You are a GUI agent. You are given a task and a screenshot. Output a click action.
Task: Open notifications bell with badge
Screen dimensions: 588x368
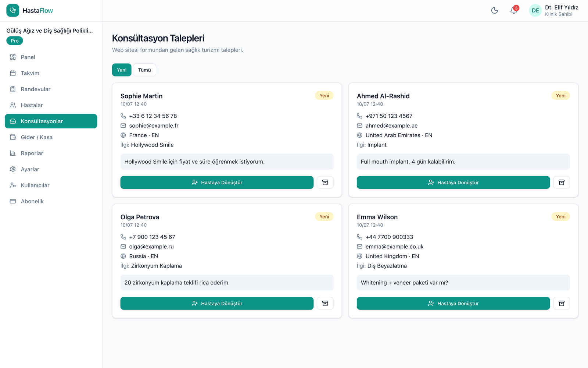click(514, 11)
